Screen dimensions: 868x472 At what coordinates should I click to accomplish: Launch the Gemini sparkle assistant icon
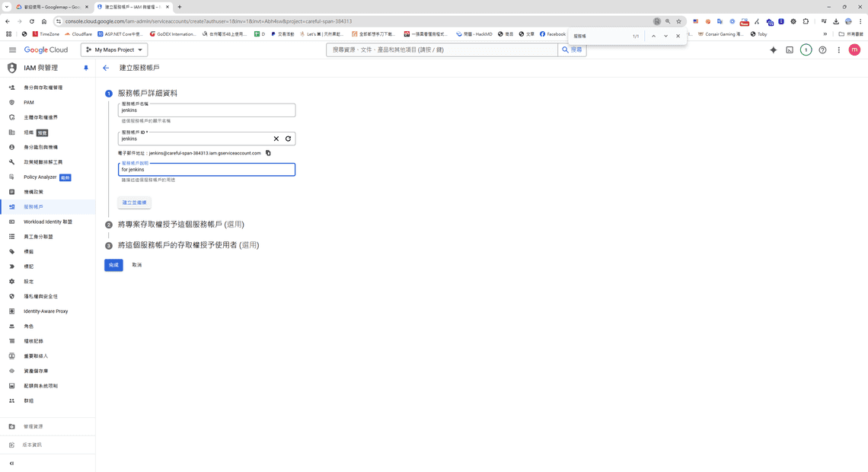(773, 49)
